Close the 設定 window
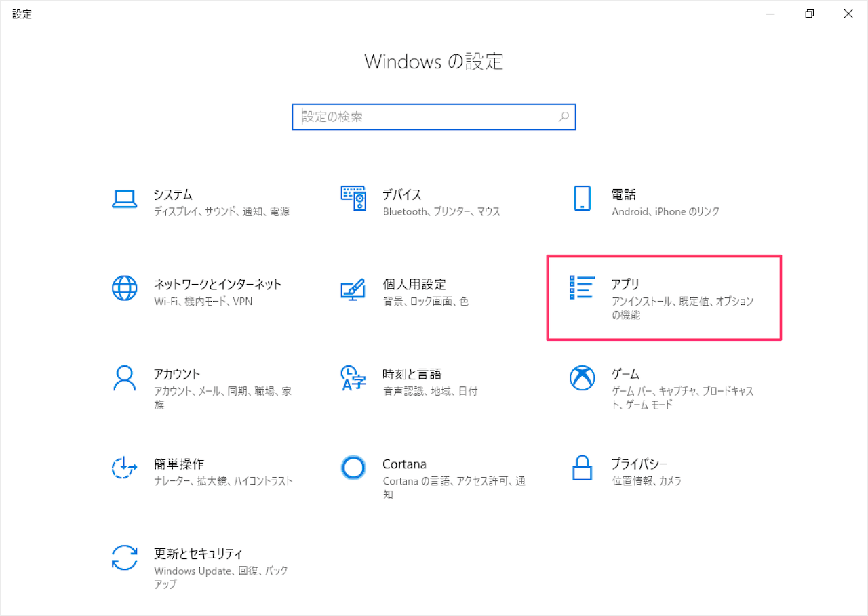The width and height of the screenshot is (868, 616). click(x=848, y=14)
